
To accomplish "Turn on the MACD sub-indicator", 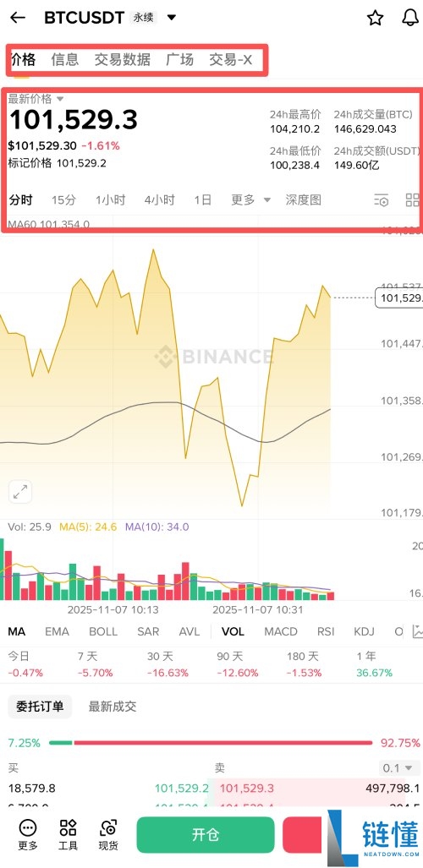I will click(281, 631).
